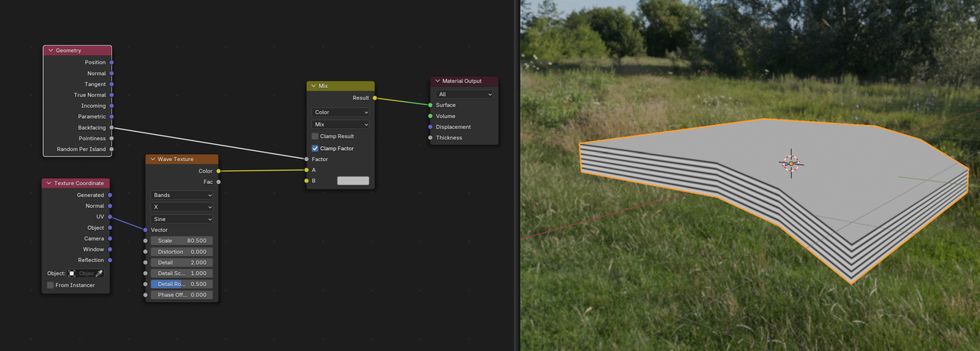Select the Wave Texture node title
This screenshot has width=980, height=351.
click(x=175, y=159)
